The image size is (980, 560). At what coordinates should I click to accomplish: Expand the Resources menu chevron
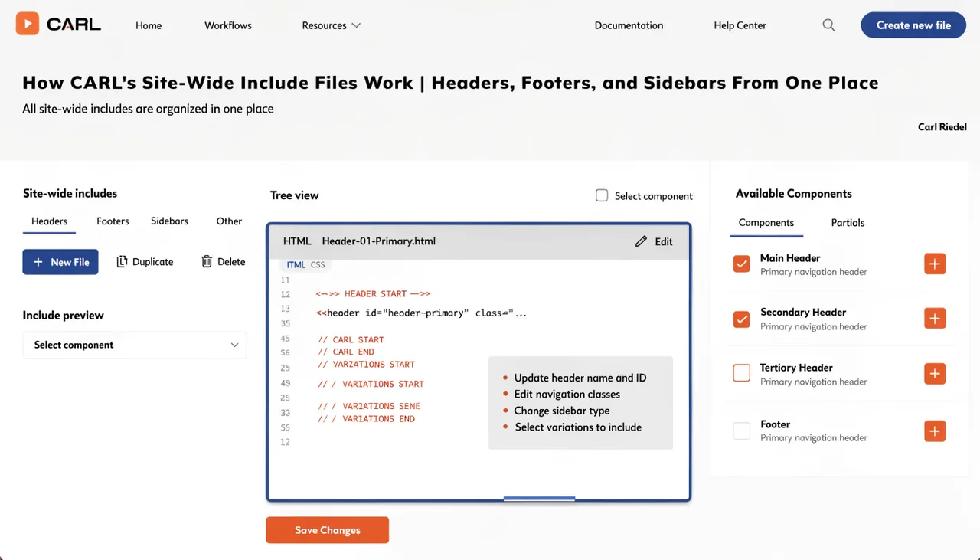pos(356,25)
